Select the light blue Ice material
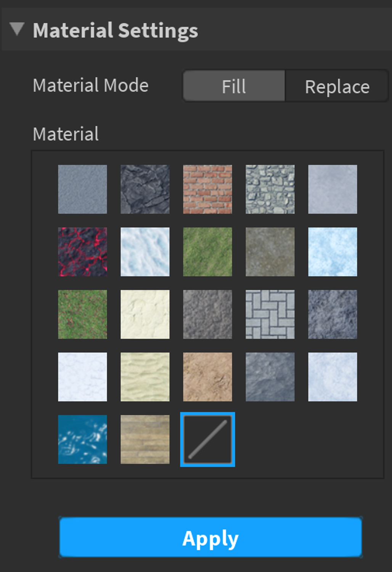Image resolution: width=392 pixels, height=572 pixels. (x=333, y=252)
